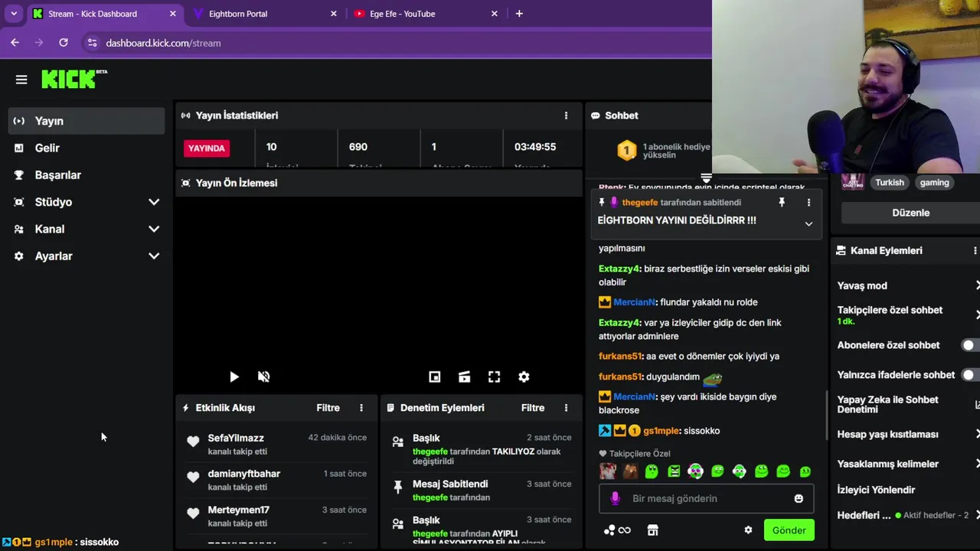Open Filtre in Etkinlik Akışı panel

[x=328, y=408]
